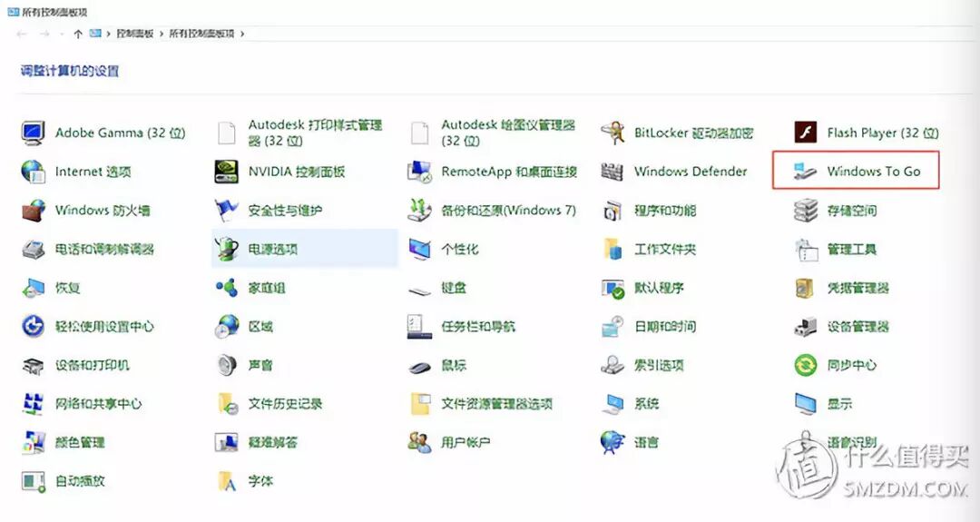Click the 用户帐户 users icon
This screenshot has width=980, height=522.
click(419, 443)
